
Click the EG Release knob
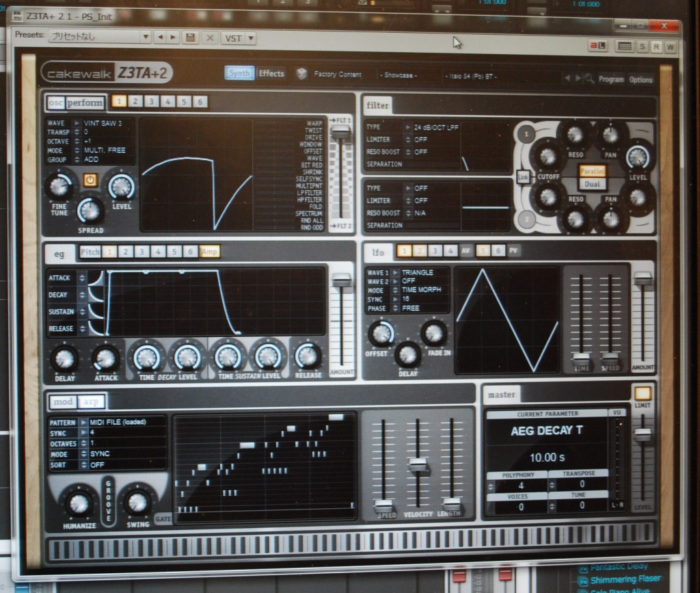[308, 356]
